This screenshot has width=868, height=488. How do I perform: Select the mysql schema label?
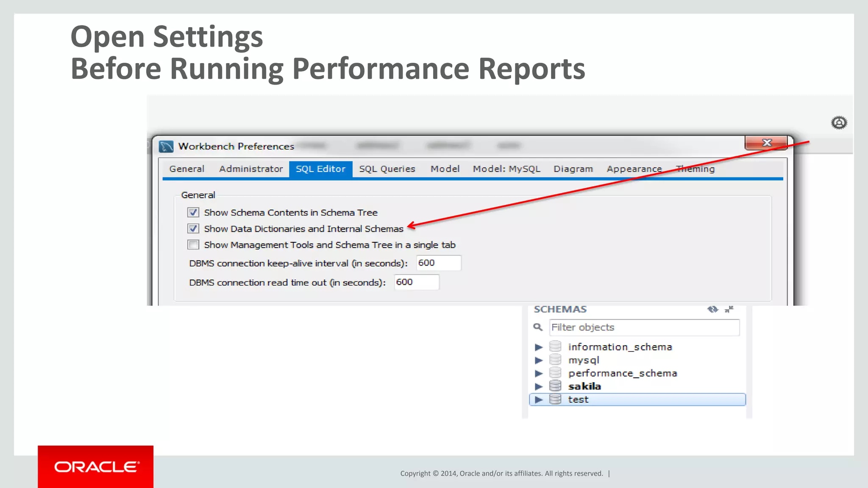pos(584,360)
